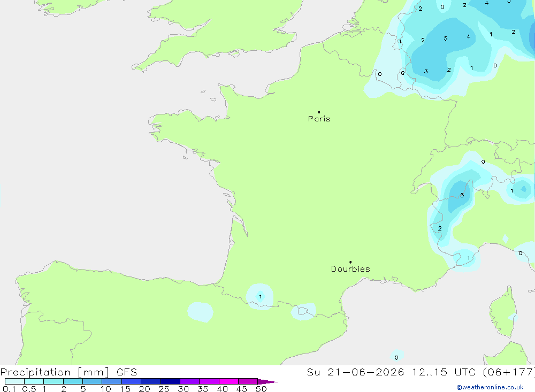535x392 pixels.
Task: Pick the 0.1–0.5 mm legend swatch
Action: (x=14, y=381)
